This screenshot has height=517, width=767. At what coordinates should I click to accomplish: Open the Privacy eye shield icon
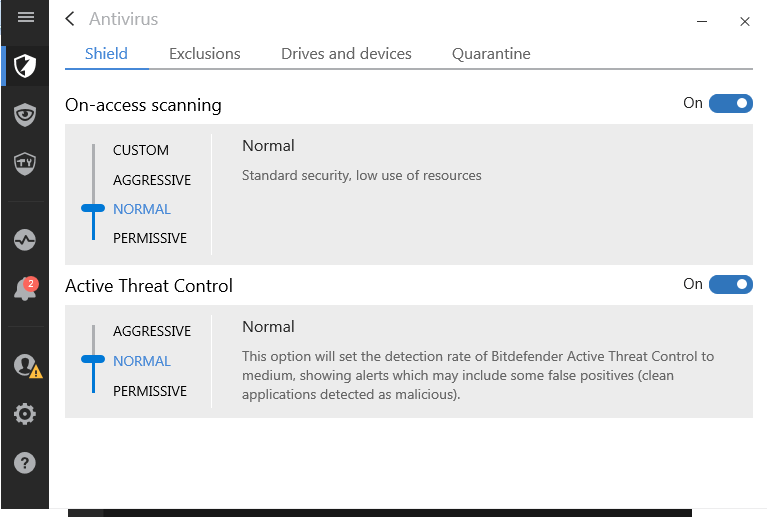point(25,114)
